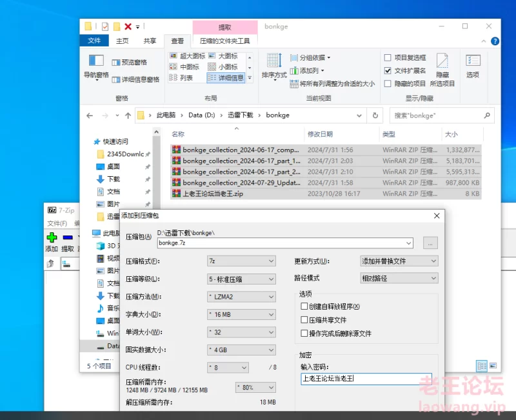Screen dimensions: 516x420
Task: Click 预览窗格 preview pane button
Action: (x=130, y=62)
